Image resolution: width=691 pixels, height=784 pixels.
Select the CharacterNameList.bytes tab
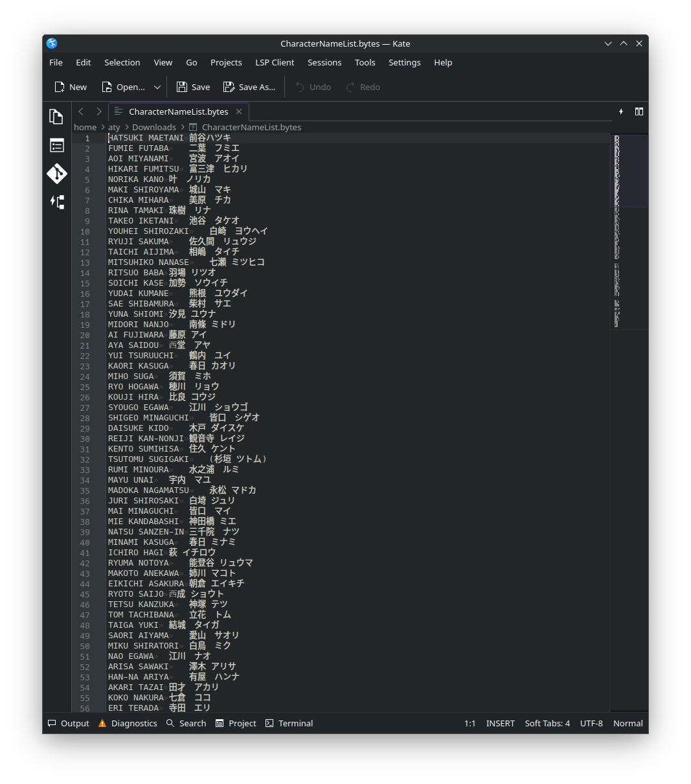click(x=178, y=111)
